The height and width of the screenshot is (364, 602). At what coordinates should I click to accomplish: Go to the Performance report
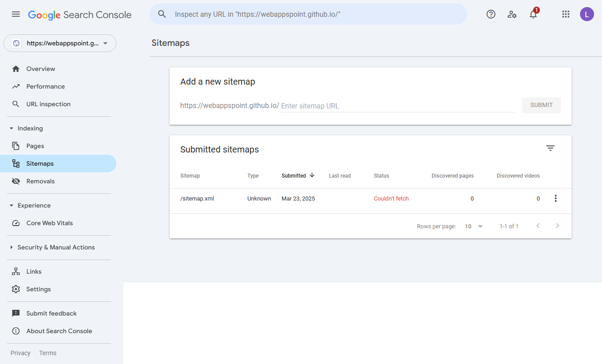pos(45,86)
